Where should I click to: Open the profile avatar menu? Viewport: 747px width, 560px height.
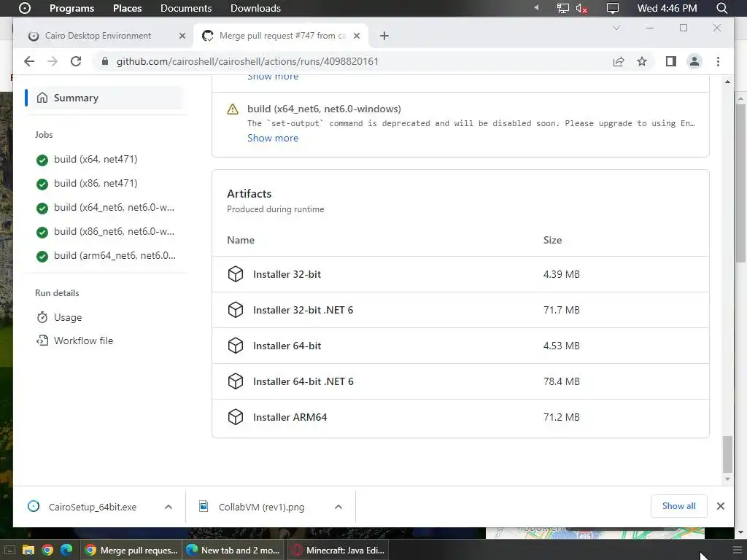point(694,61)
